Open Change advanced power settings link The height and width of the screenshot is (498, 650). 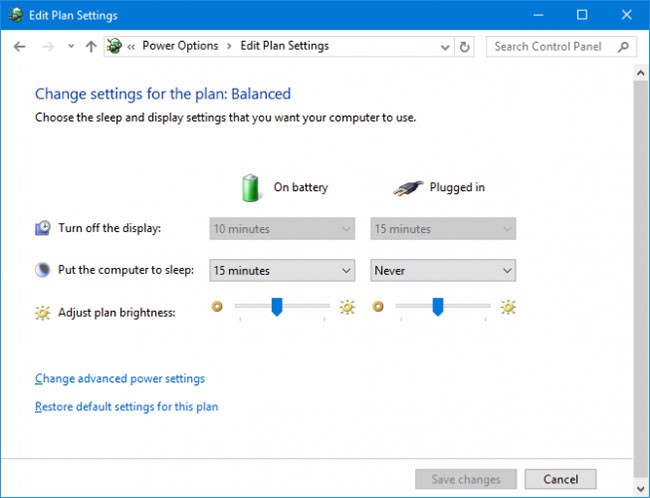[120, 379]
